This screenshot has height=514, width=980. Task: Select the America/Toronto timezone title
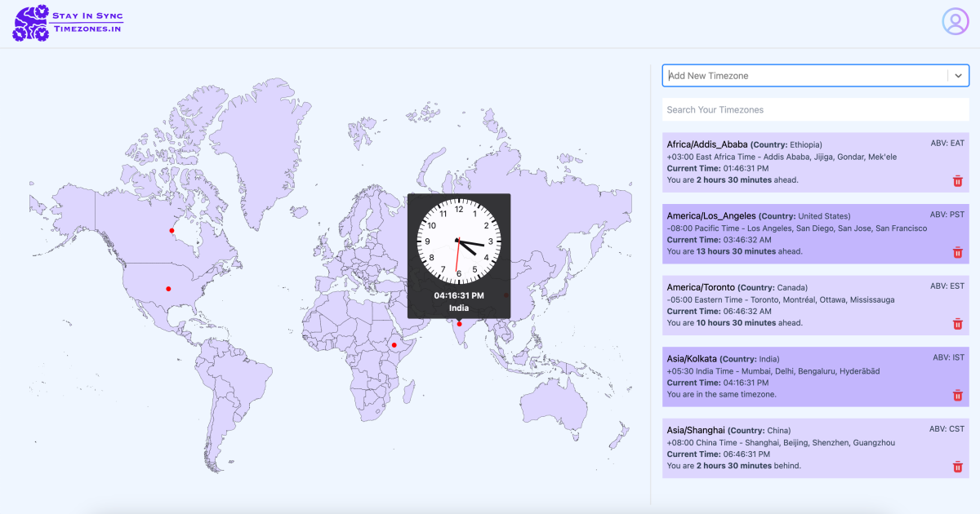click(x=701, y=287)
